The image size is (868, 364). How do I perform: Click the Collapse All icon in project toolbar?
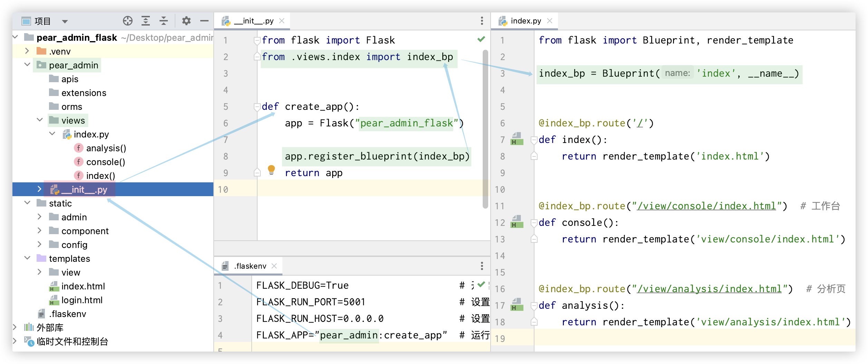tap(164, 21)
